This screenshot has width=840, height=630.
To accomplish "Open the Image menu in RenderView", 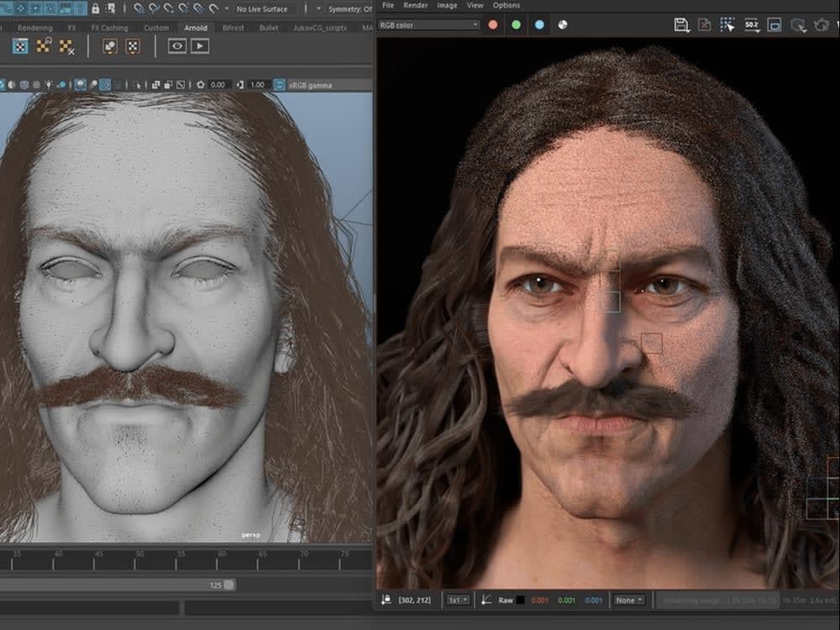I will (x=447, y=5).
